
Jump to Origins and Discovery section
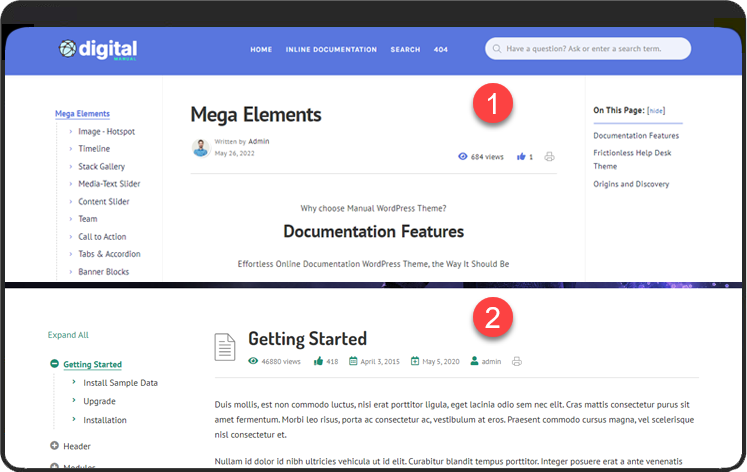point(631,184)
